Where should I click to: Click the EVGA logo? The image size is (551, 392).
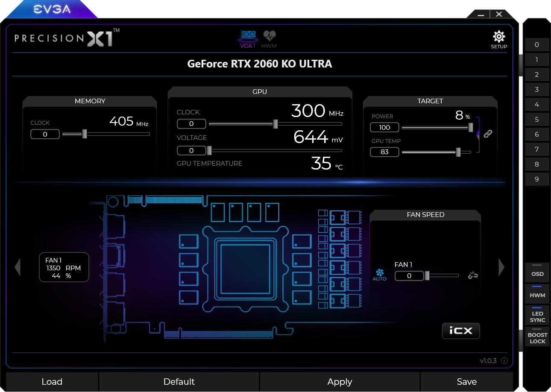(x=53, y=9)
